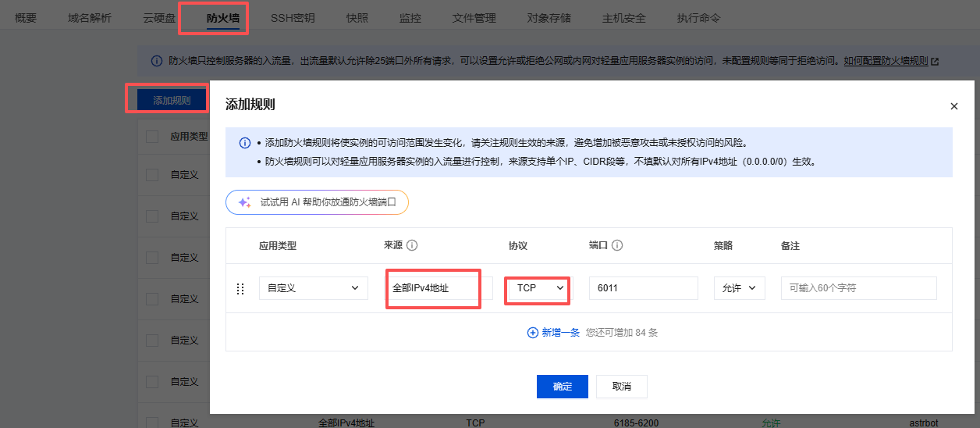Click the plus icon beside 新增一条

click(533, 333)
